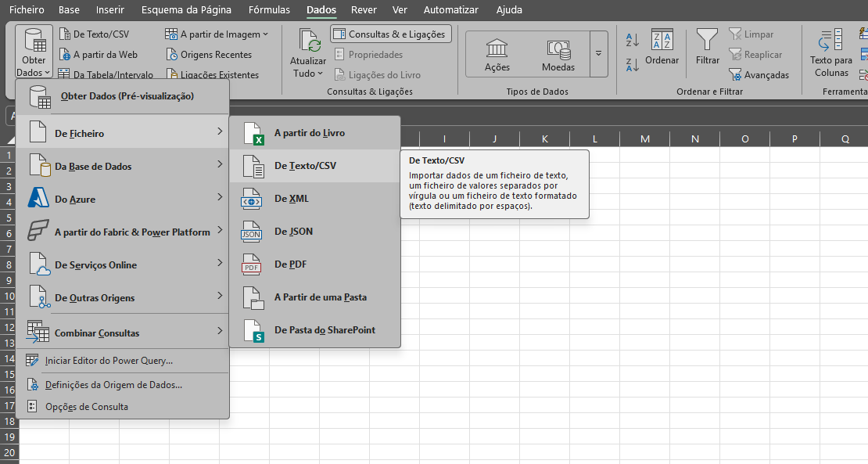Screen dimensions: 868x464
Task: Switch to the Ver tab
Action: tap(400, 9)
